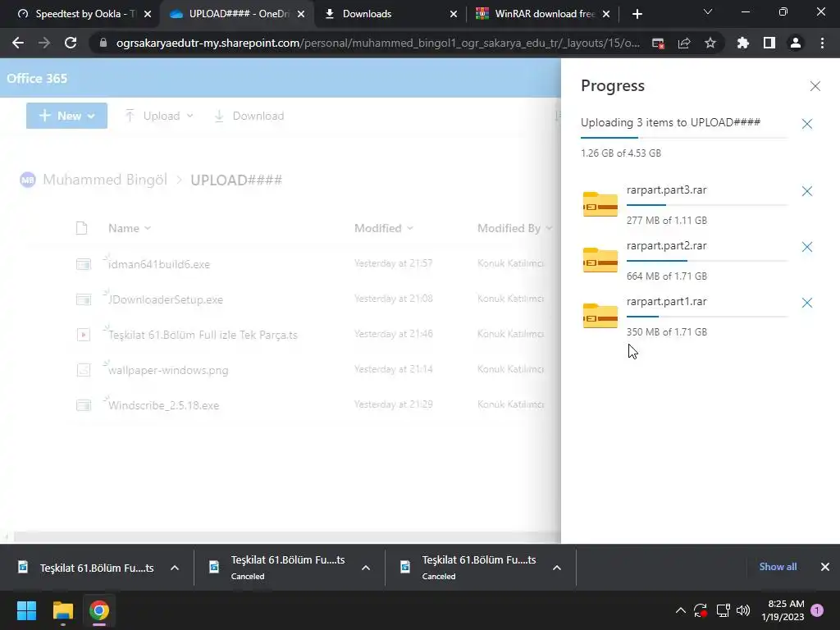This screenshot has width=840, height=630.
Task: Cancel rarpart.part2.rar upload
Action: [x=807, y=246]
